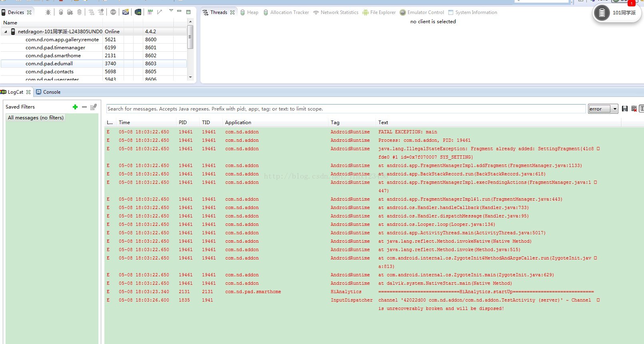The width and height of the screenshot is (644, 344).
Task: Edit the selected LogCat filter
Action: coord(94,107)
